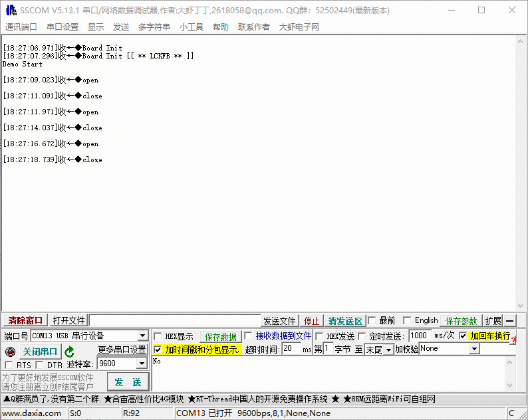The width and height of the screenshot is (528, 420).
Task: Click the S:0 sent counter
Action: 75,413
